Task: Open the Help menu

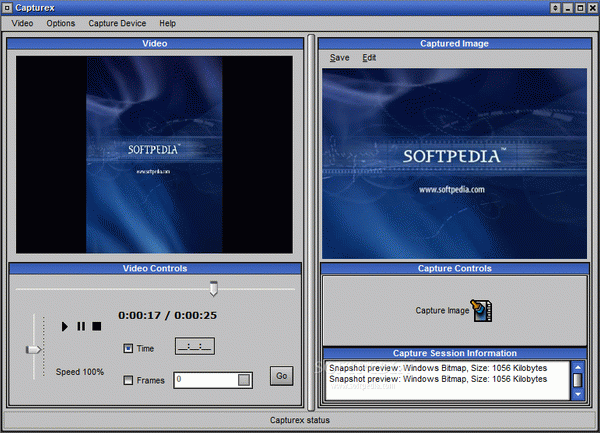Action: [168, 23]
